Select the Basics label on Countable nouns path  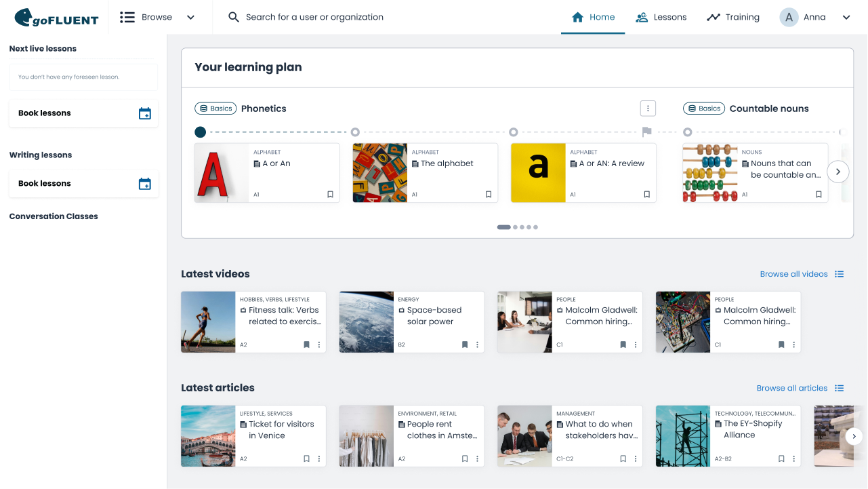tap(703, 108)
